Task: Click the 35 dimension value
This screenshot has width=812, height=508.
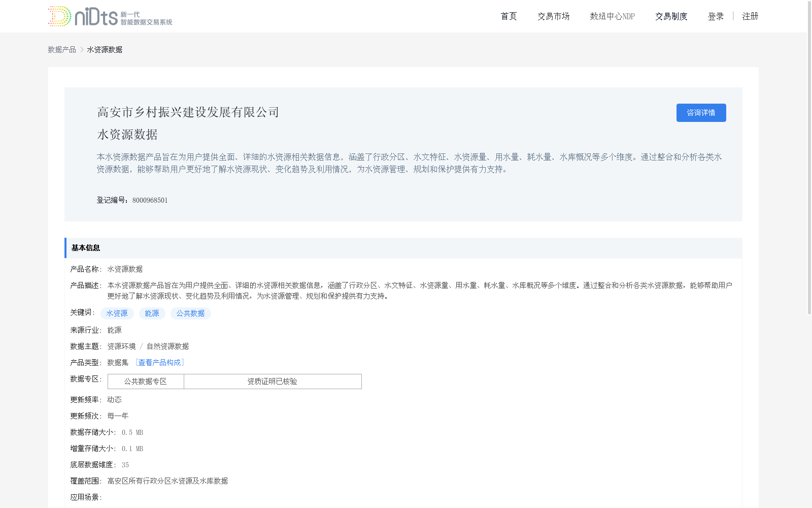Action: [x=125, y=465]
